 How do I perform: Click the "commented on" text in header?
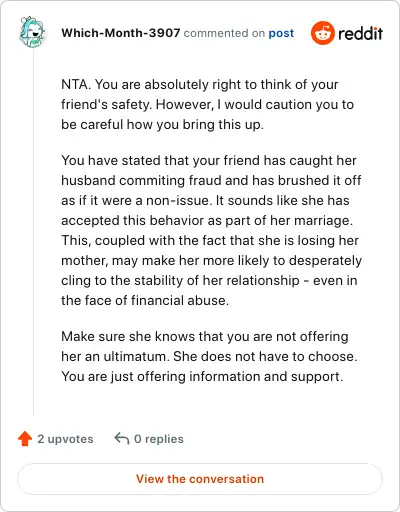[224, 33]
